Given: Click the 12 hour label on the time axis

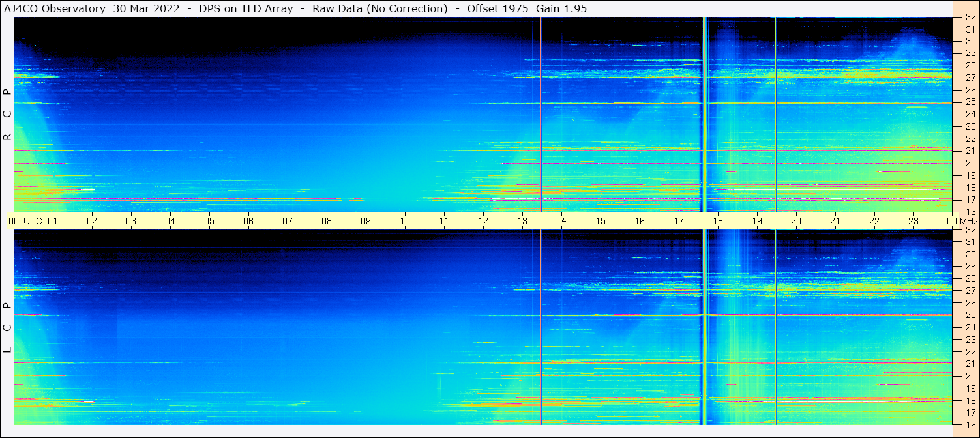Looking at the screenshot, I should (x=483, y=221).
